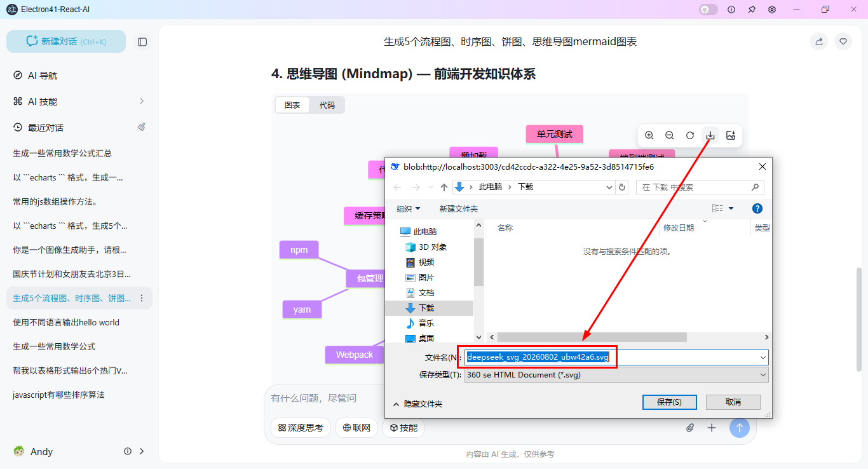
Task: Click the npm mindmap node
Action: (x=299, y=250)
